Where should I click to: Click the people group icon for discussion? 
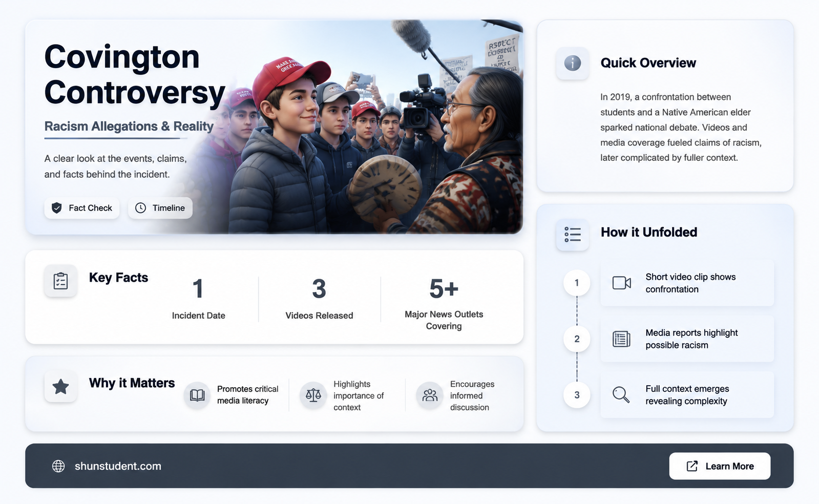(430, 395)
